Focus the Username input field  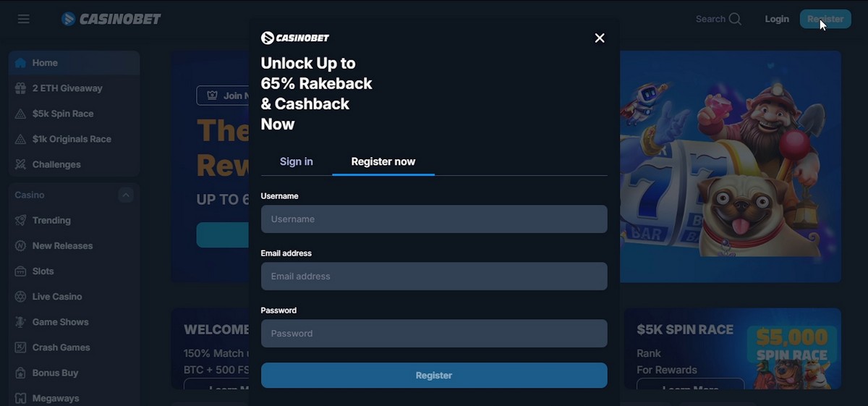pyautogui.click(x=434, y=219)
